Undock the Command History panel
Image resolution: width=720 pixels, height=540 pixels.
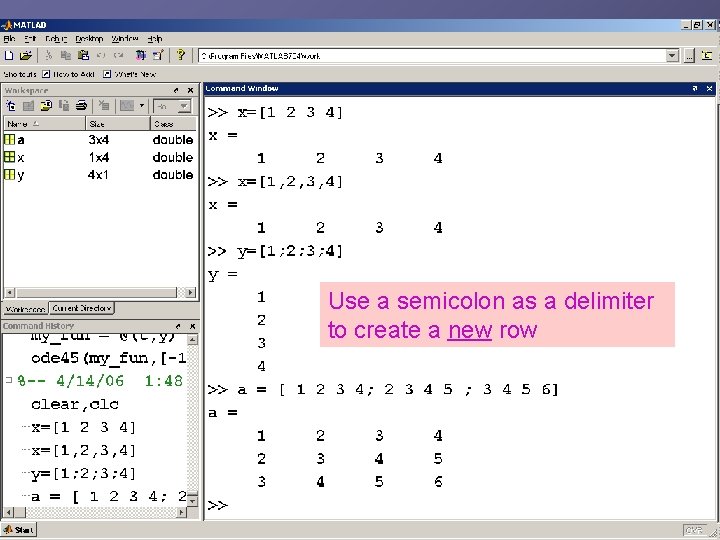pos(178,326)
